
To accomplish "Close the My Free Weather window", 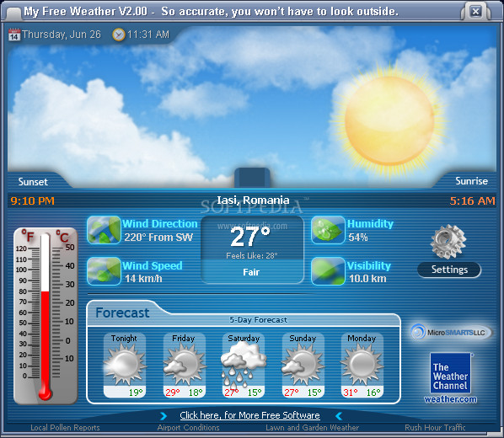I will click(475, 12).
